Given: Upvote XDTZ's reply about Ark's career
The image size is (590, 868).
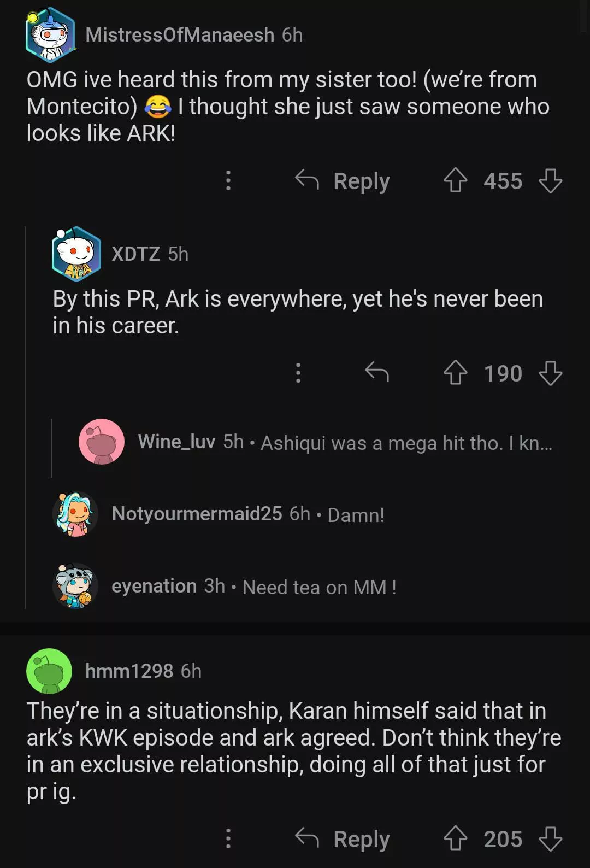Looking at the screenshot, I should pos(455,373).
